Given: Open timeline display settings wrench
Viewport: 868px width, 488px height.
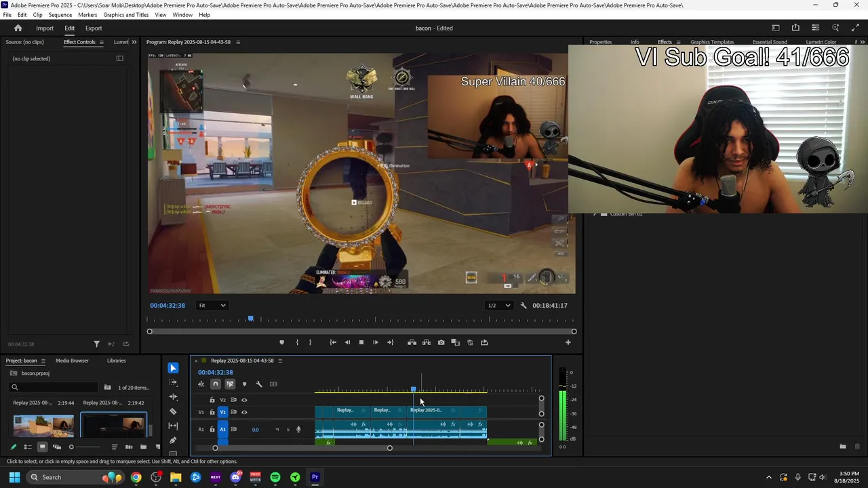Looking at the screenshot, I should pos(259,384).
